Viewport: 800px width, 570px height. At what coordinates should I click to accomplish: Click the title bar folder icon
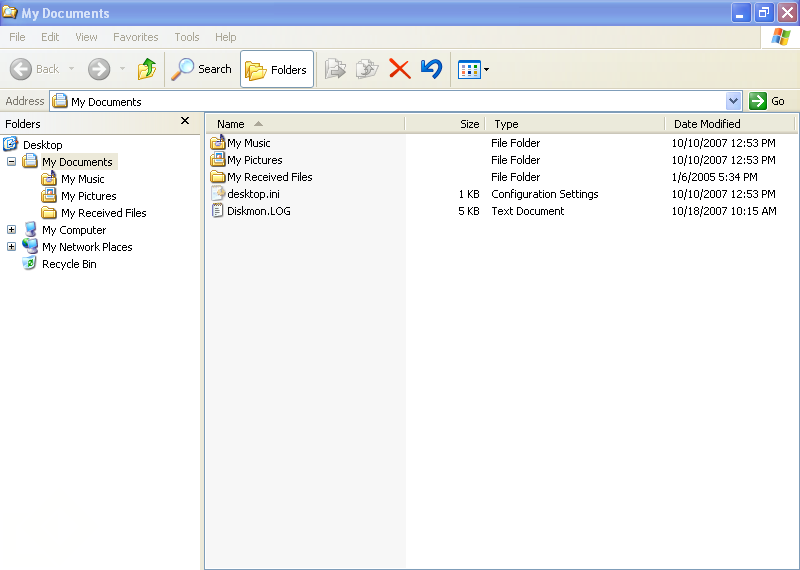[x=10, y=11]
